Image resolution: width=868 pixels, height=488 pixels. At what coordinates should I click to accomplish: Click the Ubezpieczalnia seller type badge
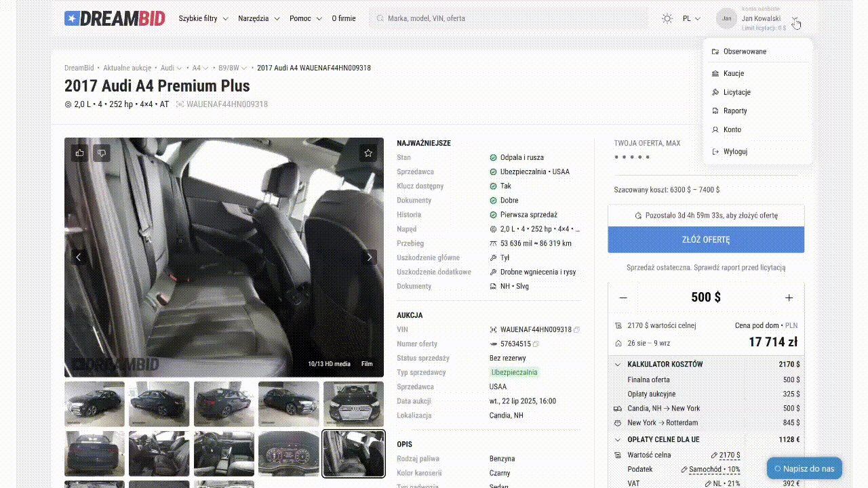click(x=515, y=373)
